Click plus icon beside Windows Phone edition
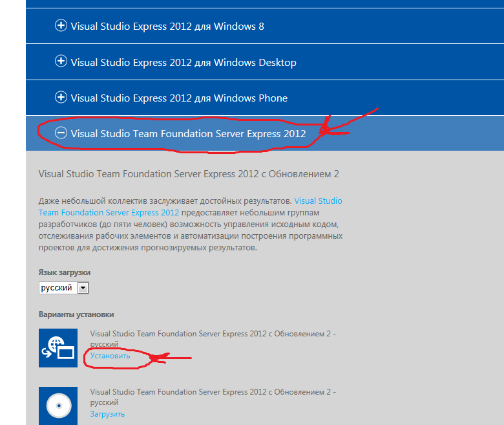The image size is (504, 425). [61, 97]
